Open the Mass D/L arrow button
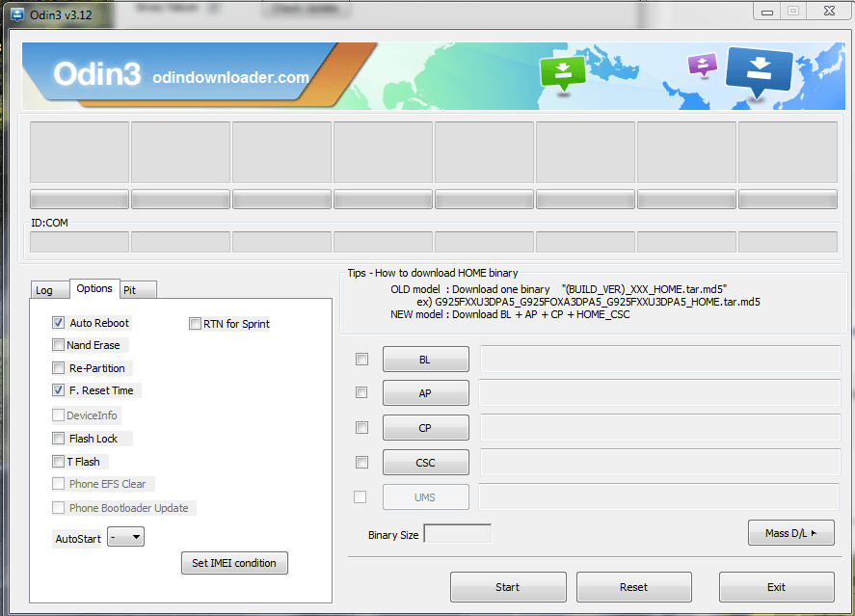Viewport: 855px width, 616px height. [x=790, y=532]
